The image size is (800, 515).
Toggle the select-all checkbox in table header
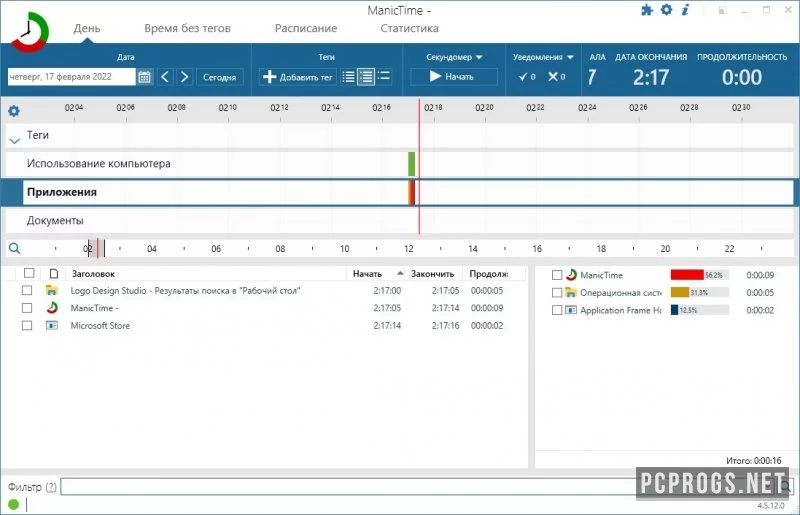(x=29, y=273)
